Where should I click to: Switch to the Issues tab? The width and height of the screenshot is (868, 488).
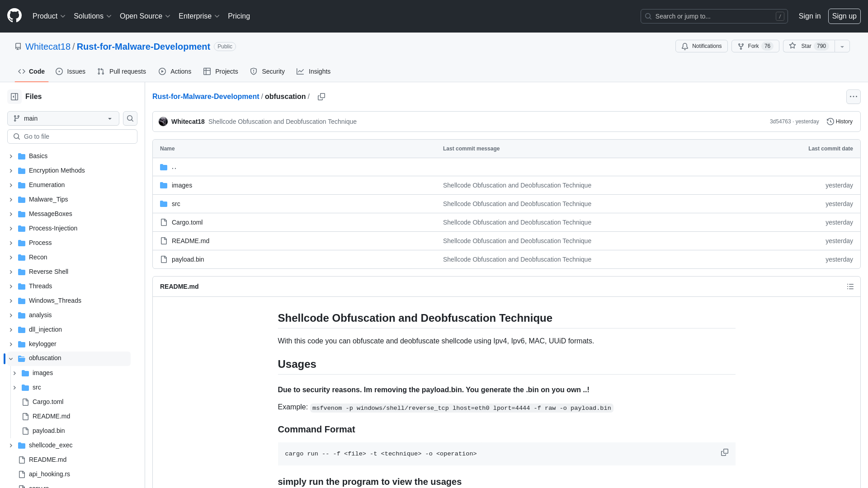click(71, 71)
